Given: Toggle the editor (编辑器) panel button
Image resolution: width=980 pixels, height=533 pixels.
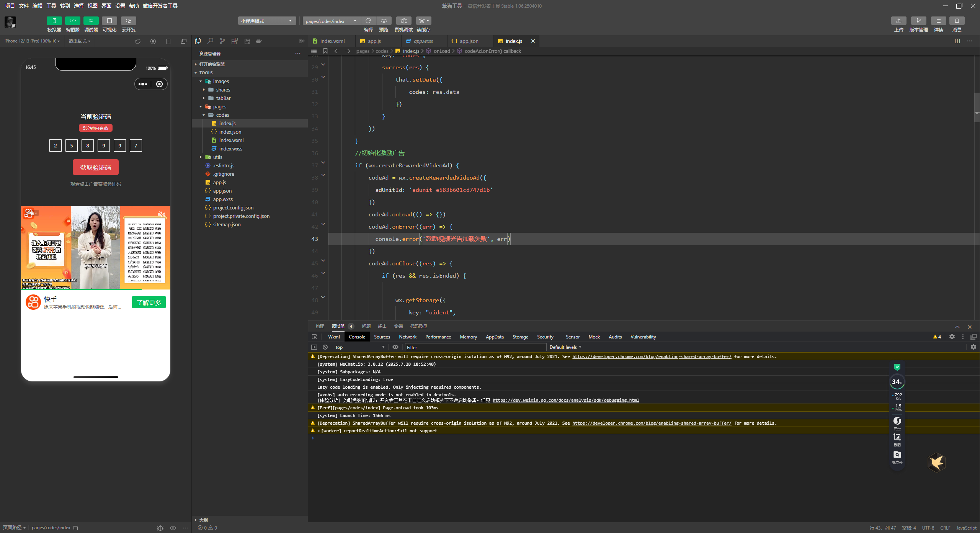Looking at the screenshot, I should [72, 21].
